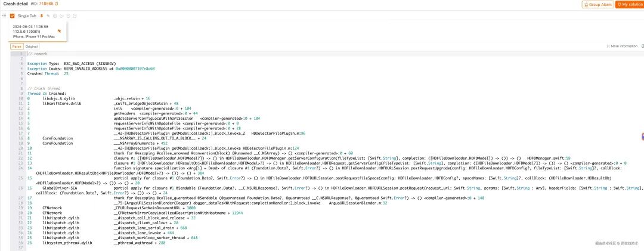Toggle the Single Tab checkbox
Viewport: 644px width, 251px height.
tap(13, 16)
